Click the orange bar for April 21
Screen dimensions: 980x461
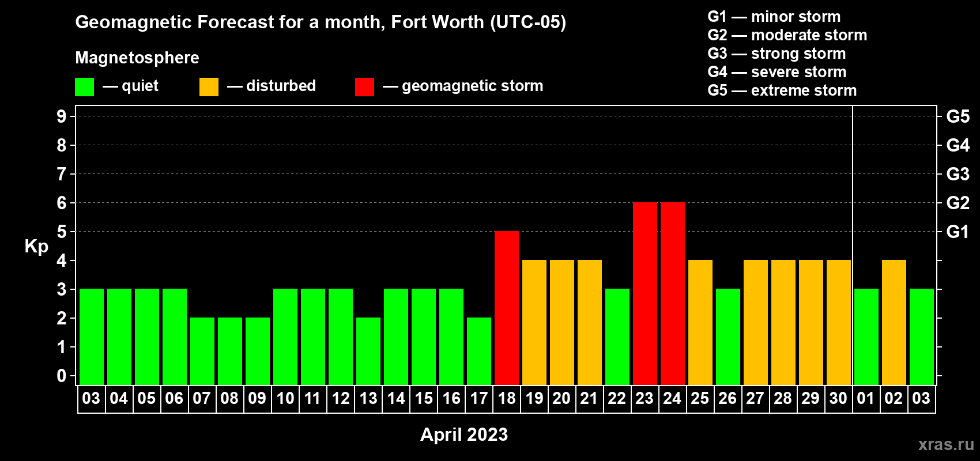590,323
